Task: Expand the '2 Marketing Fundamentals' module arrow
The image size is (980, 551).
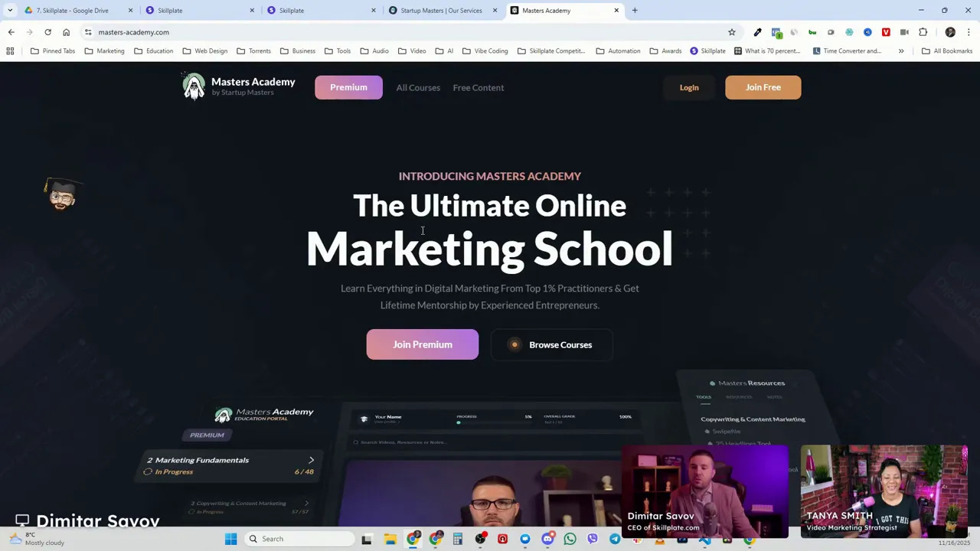Action: 311,460
